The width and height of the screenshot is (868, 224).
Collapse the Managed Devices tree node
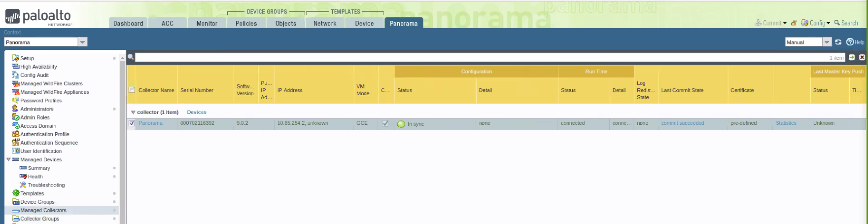point(8,159)
